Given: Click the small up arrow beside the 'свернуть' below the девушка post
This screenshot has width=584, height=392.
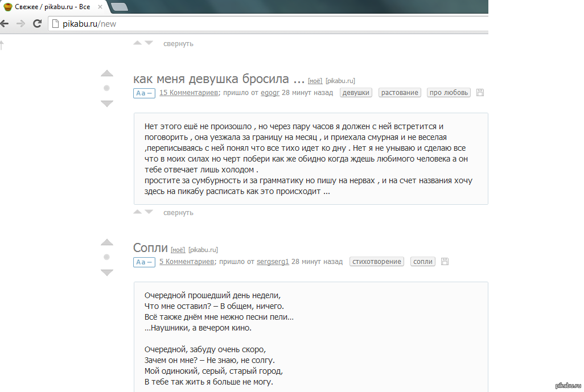Looking at the screenshot, I should coord(137,212).
